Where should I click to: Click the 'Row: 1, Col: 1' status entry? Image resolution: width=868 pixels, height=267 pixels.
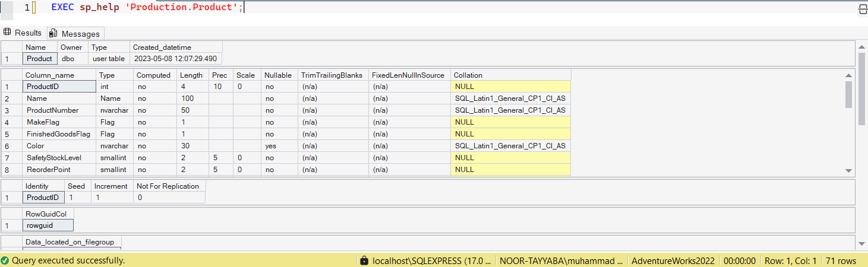[x=790, y=260]
